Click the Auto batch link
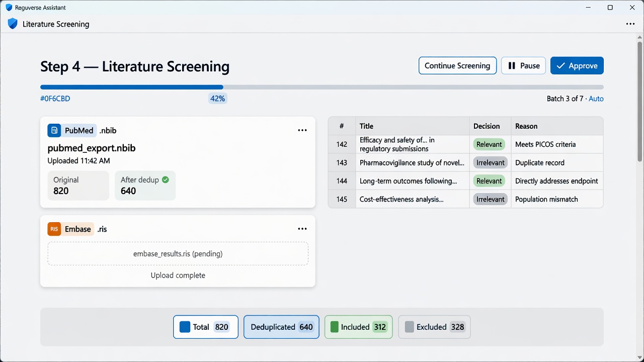The width and height of the screenshot is (644, 362). tap(596, 99)
